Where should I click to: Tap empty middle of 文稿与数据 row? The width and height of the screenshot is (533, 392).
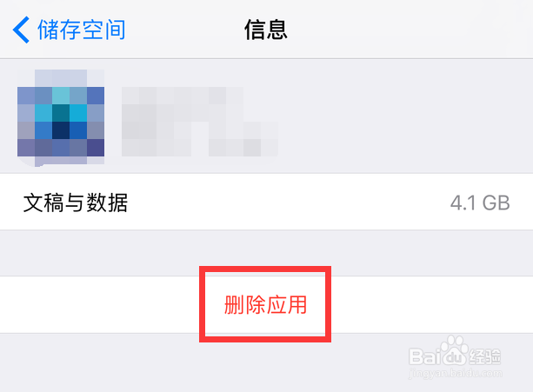[x=289, y=203]
